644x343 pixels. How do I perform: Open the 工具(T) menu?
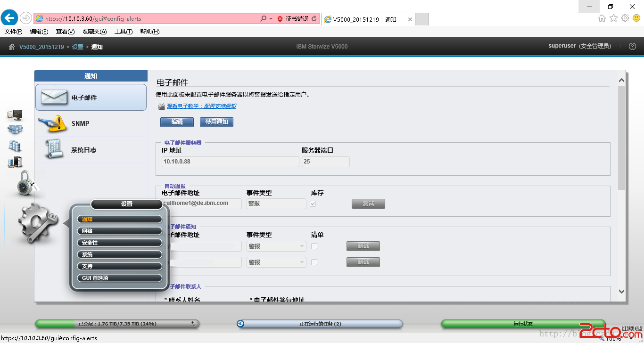(124, 32)
